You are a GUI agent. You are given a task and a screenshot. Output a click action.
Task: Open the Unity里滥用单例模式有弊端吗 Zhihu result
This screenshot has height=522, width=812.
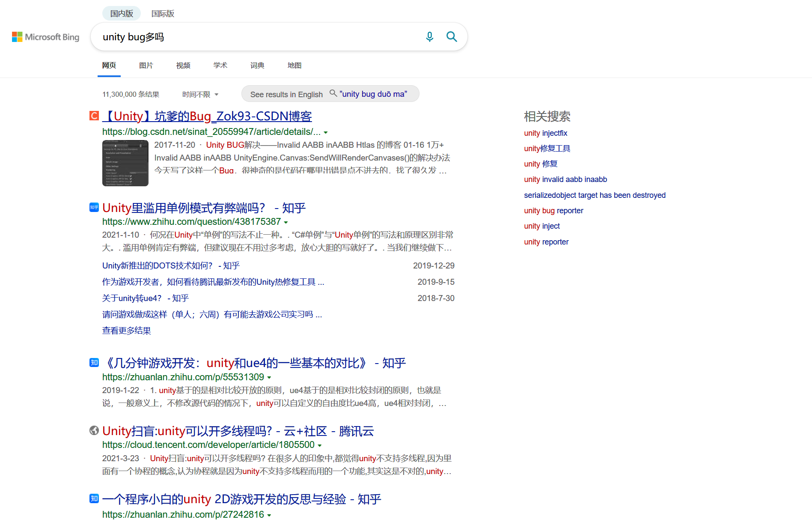204,208
